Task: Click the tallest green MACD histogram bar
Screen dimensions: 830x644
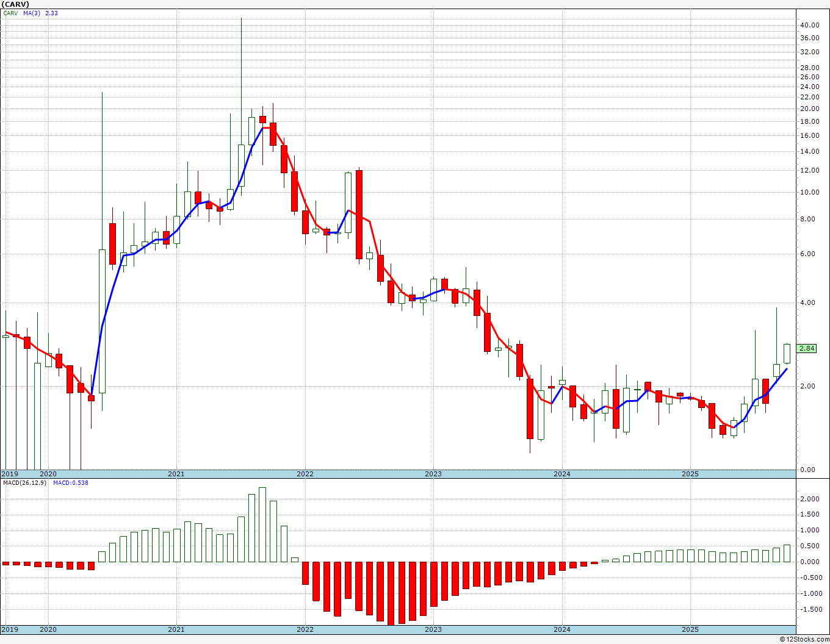Action: tap(262, 524)
